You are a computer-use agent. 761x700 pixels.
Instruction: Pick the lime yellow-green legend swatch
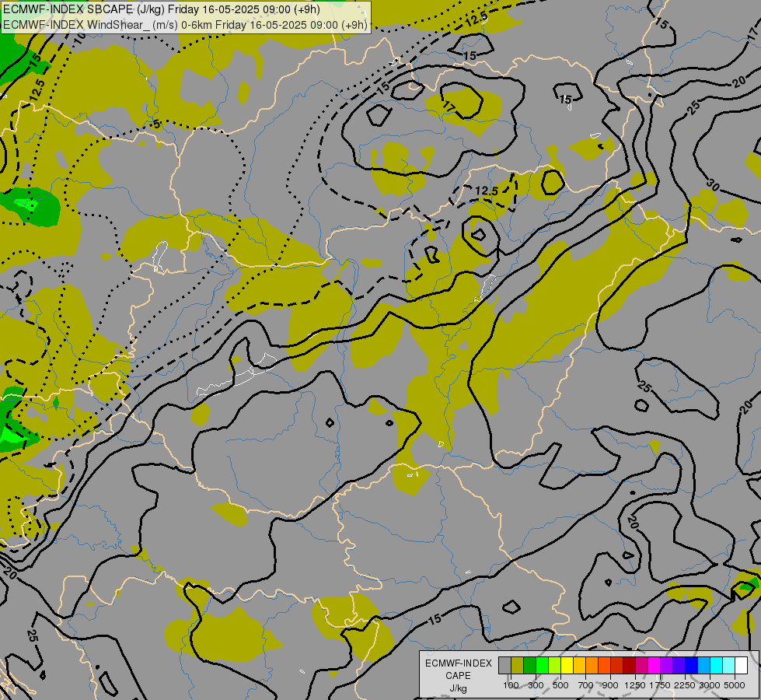[555, 666]
